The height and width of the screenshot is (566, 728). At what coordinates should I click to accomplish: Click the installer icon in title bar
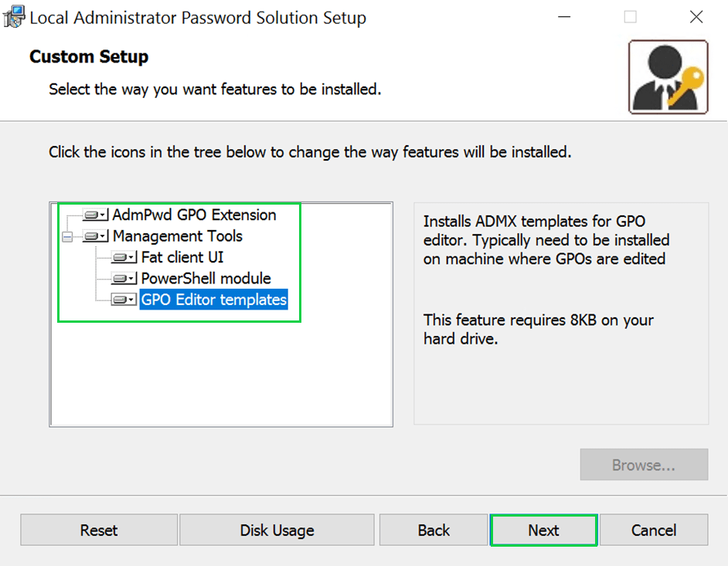(14, 17)
